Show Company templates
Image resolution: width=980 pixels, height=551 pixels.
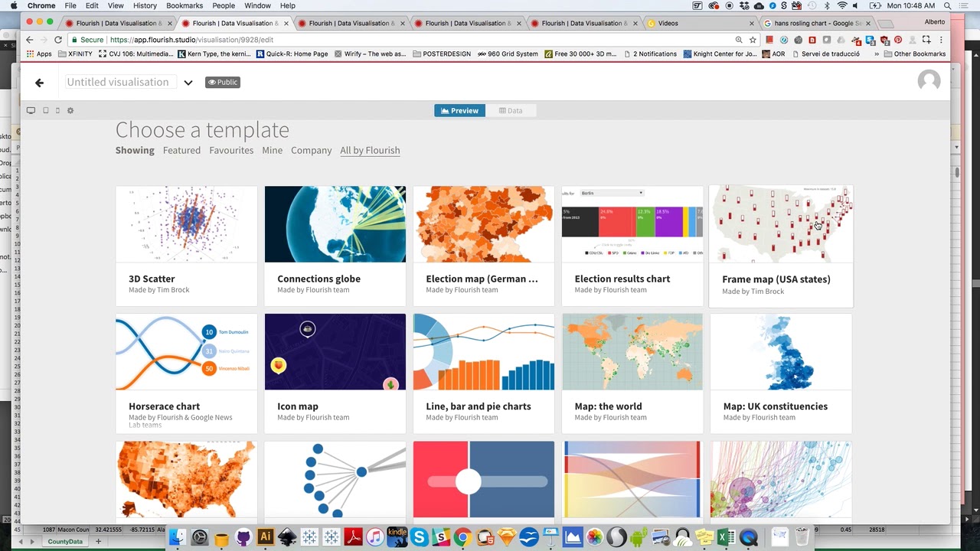(x=311, y=151)
